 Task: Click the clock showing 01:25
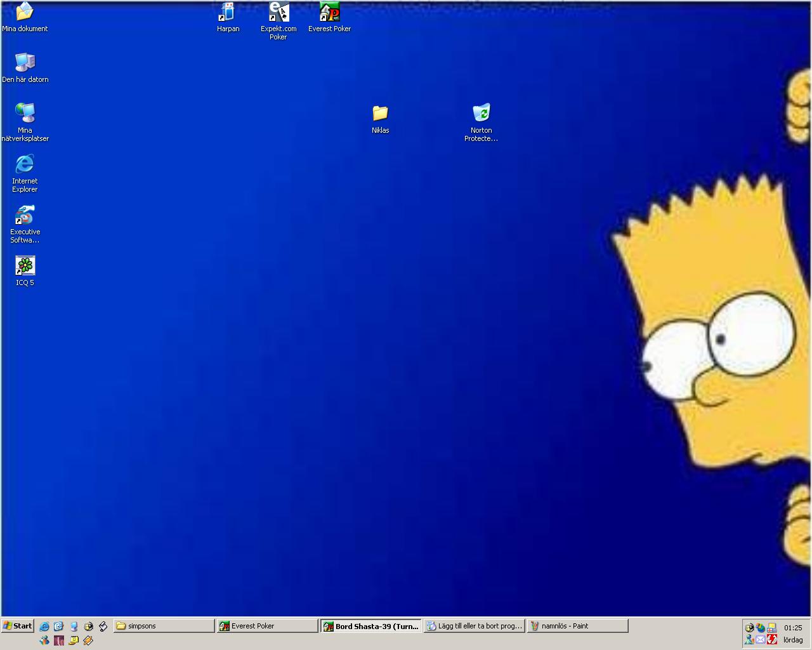pos(792,628)
